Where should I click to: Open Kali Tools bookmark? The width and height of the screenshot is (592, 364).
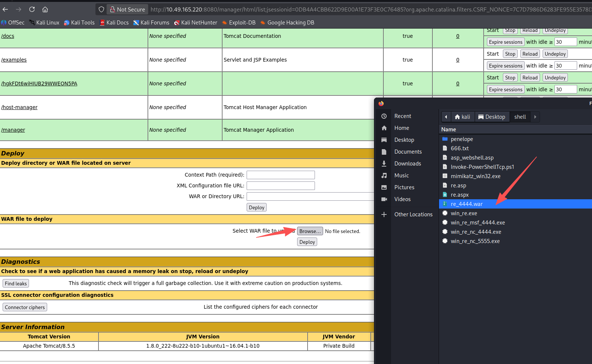(79, 23)
